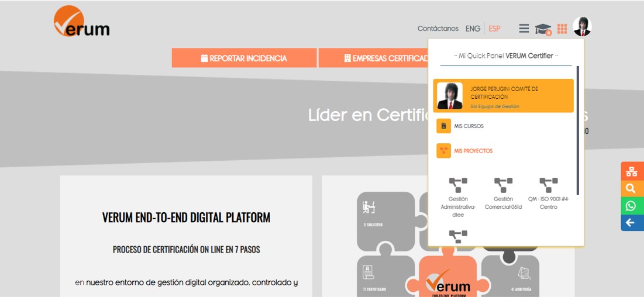Image resolution: width=644 pixels, height=297 pixels.
Task: Open the Contáctanos link
Action: [438, 29]
